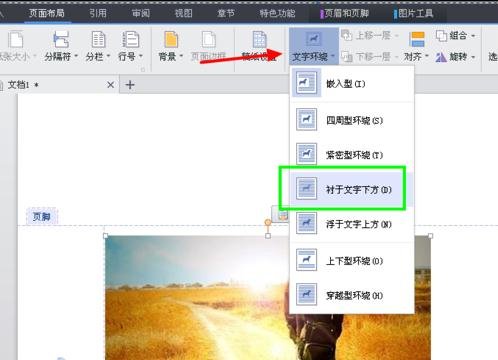This screenshot has width=498, height=360.
Task: Choose 浮于文字上方 wrap icon
Action: (x=306, y=223)
